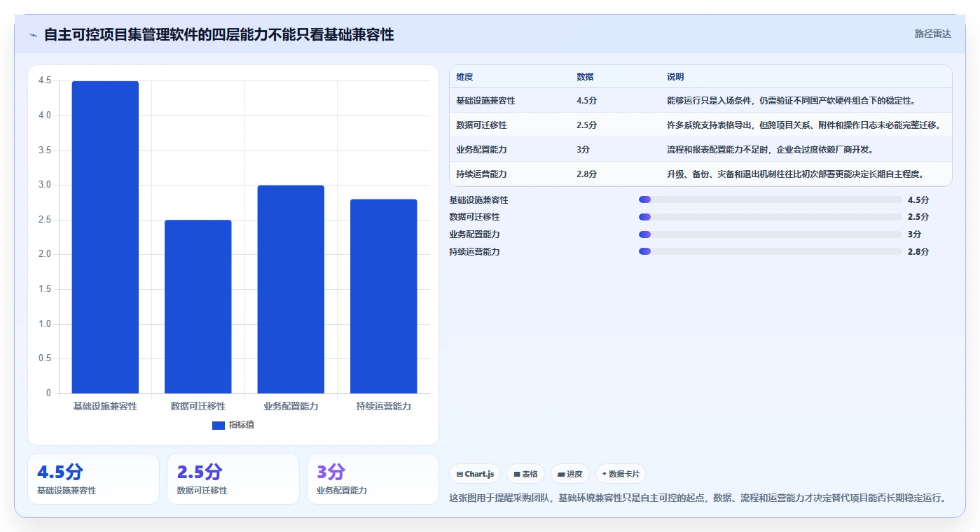This screenshot has width=980, height=532.
Task: Click description starting 能够运行只是入场条件
Action: point(792,101)
